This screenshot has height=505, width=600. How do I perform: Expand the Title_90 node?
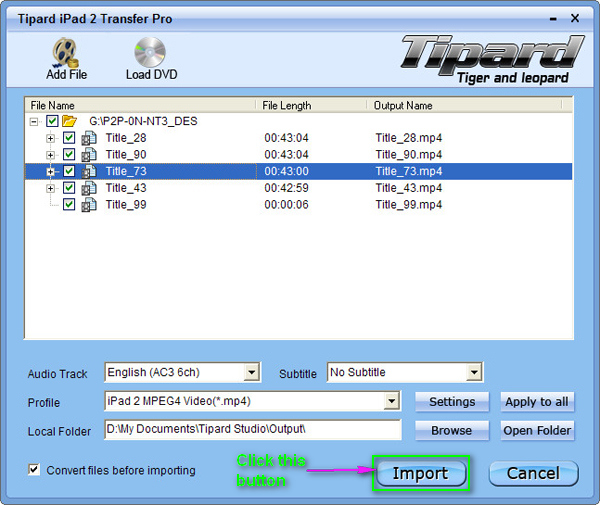tap(50, 155)
